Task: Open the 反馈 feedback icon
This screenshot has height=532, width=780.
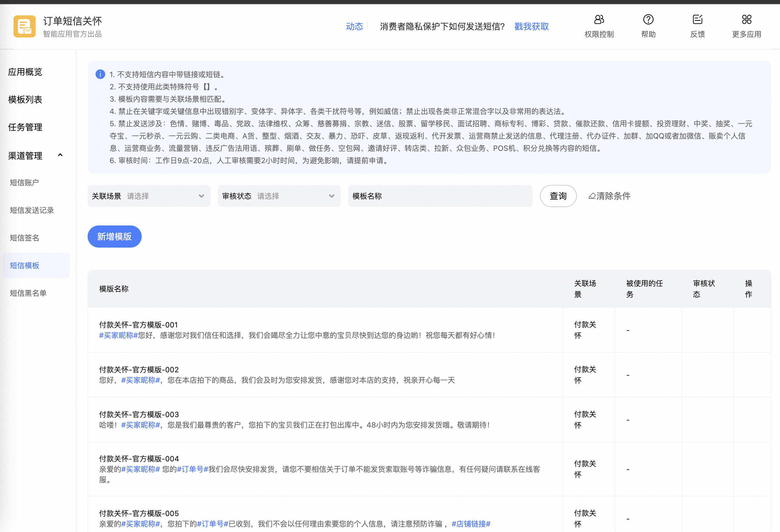Action: [x=697, y=19]
